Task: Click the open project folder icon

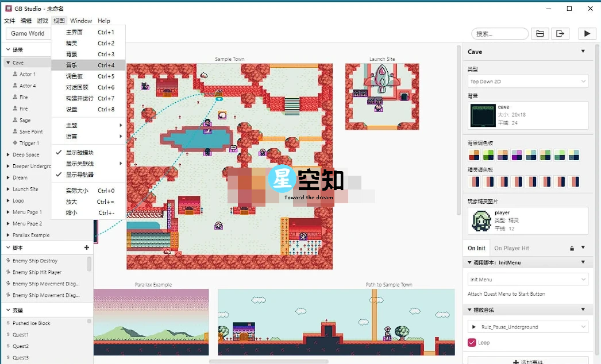Action: point(540,34)
